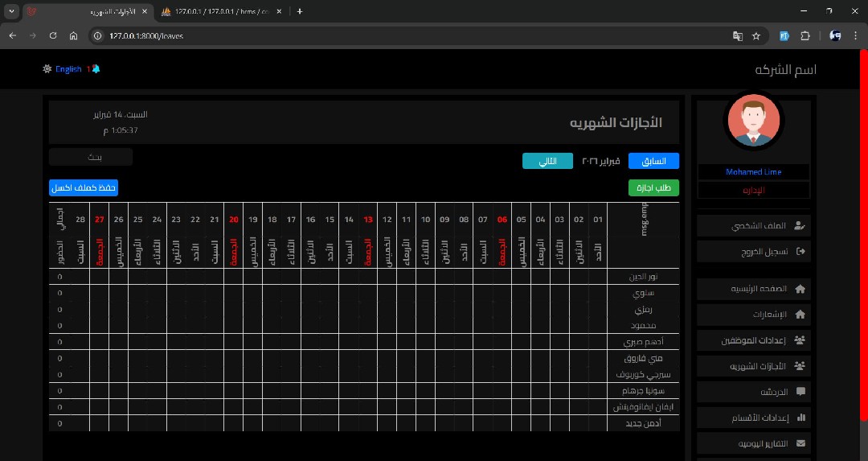868x461 pixels.
Task: Click employee name سرجي كوربوف
Action: (643, 375)
